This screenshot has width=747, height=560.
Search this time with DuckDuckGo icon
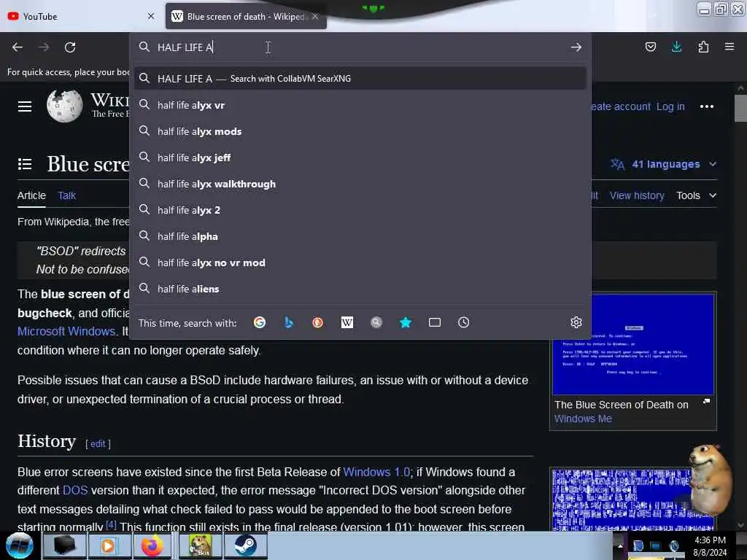click(318, 322)
